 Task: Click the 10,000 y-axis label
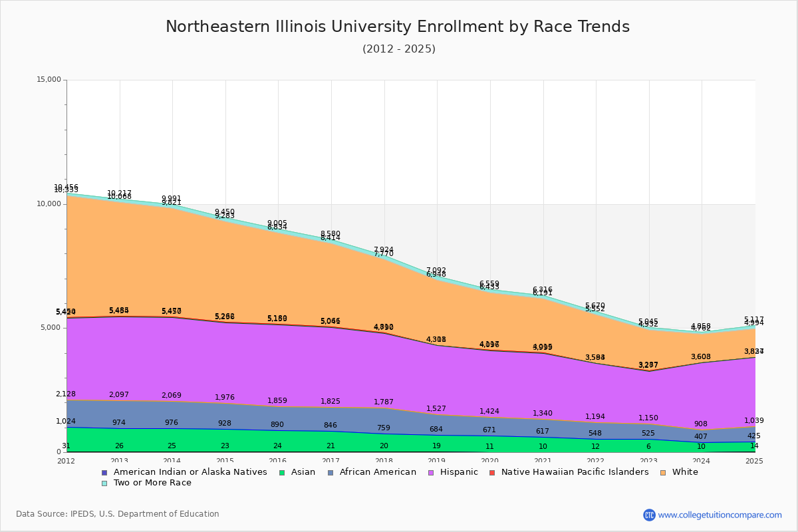click(49, 204)
